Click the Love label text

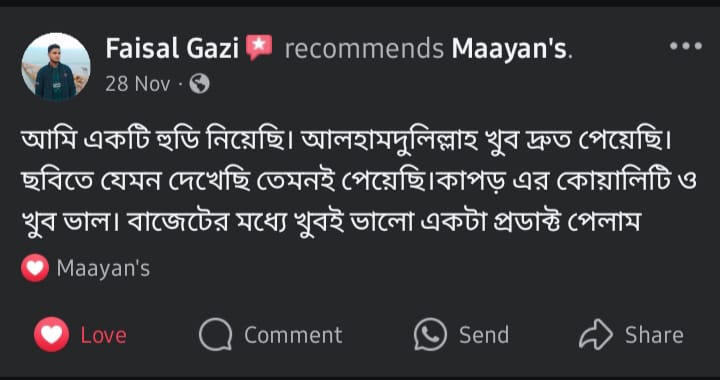point(104,335)
